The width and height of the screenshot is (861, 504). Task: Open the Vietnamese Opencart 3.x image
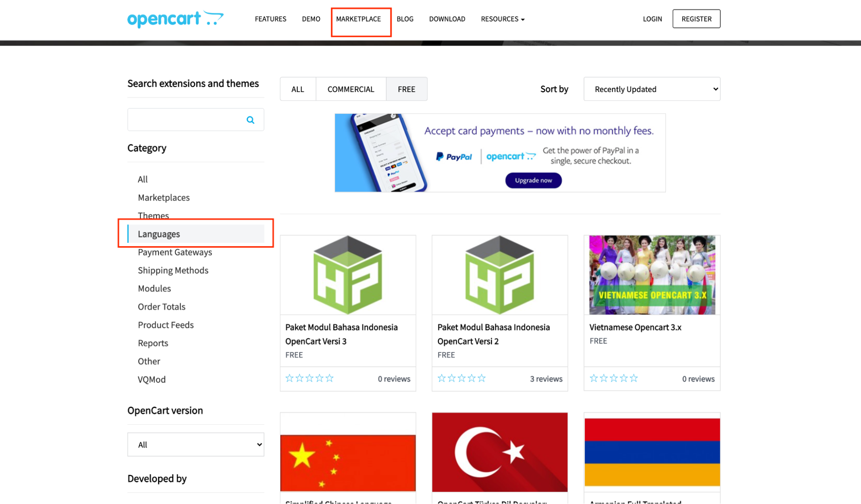(x=652, y=275)
